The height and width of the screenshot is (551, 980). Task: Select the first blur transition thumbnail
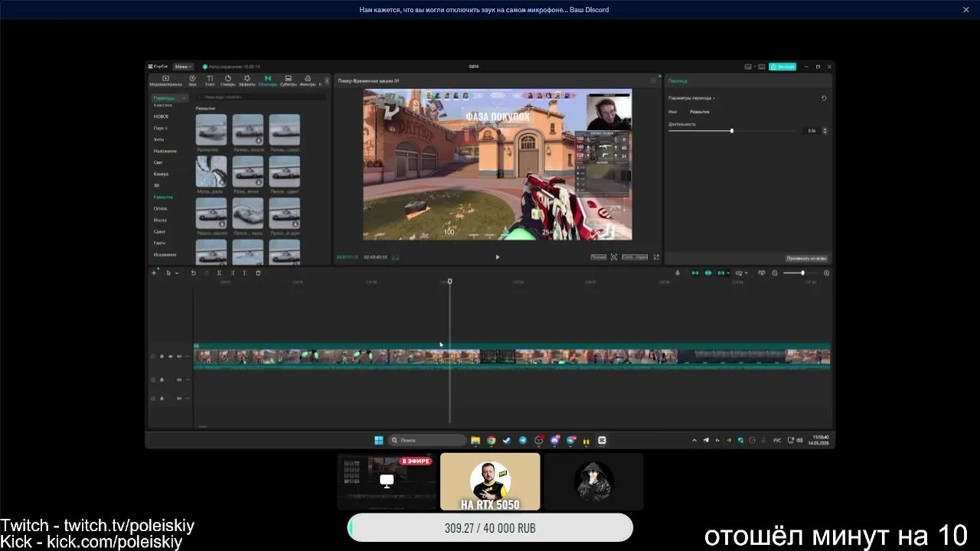click(x=211, y=129)
